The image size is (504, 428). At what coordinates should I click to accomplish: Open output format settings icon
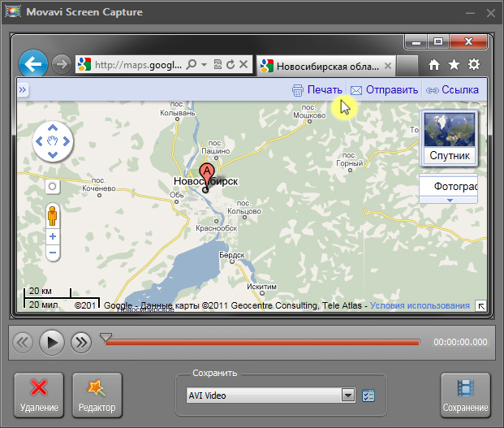pos(368,396)
